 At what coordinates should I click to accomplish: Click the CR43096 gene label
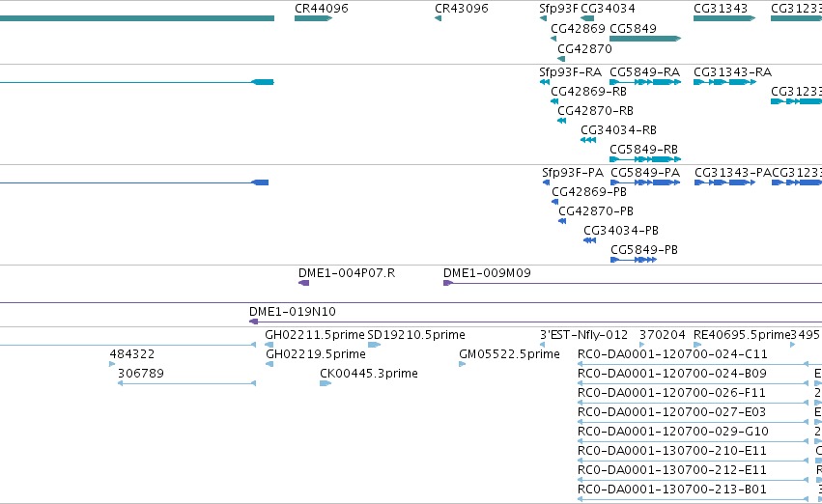[462, 9]
